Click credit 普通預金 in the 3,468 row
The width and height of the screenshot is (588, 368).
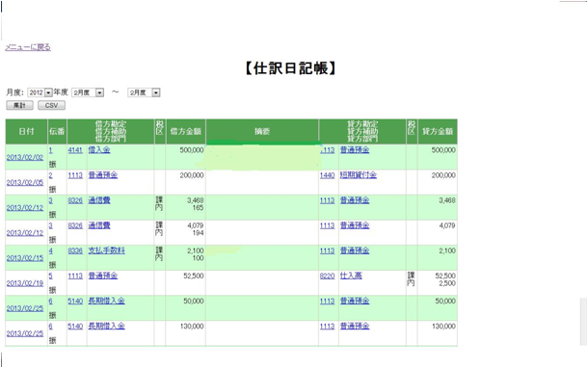tap(355, 200)
